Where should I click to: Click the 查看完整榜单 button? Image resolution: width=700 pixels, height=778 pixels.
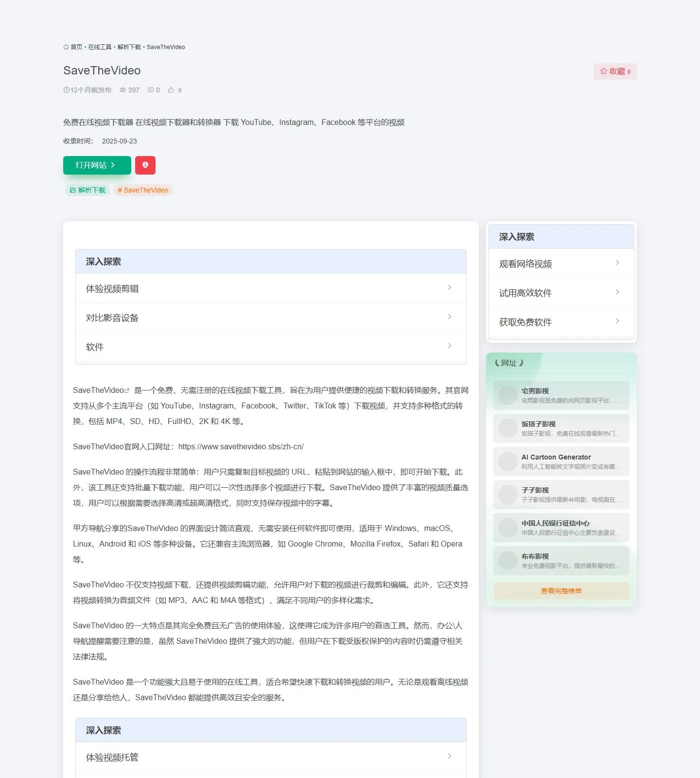pos(561,591)
